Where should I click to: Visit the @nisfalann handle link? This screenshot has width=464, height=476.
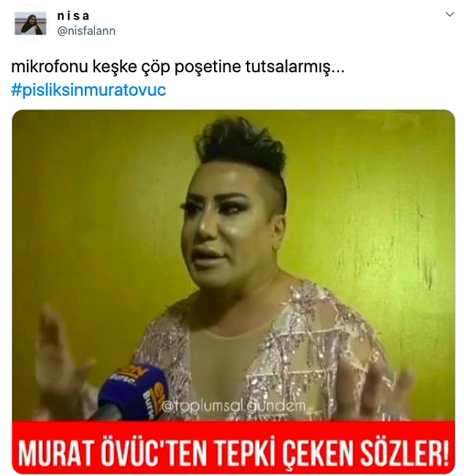[x=86, y=31]
